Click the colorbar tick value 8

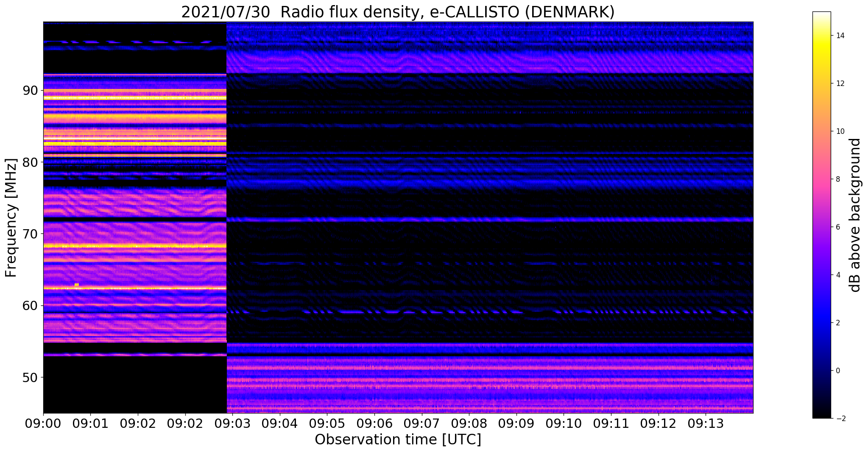837,179
